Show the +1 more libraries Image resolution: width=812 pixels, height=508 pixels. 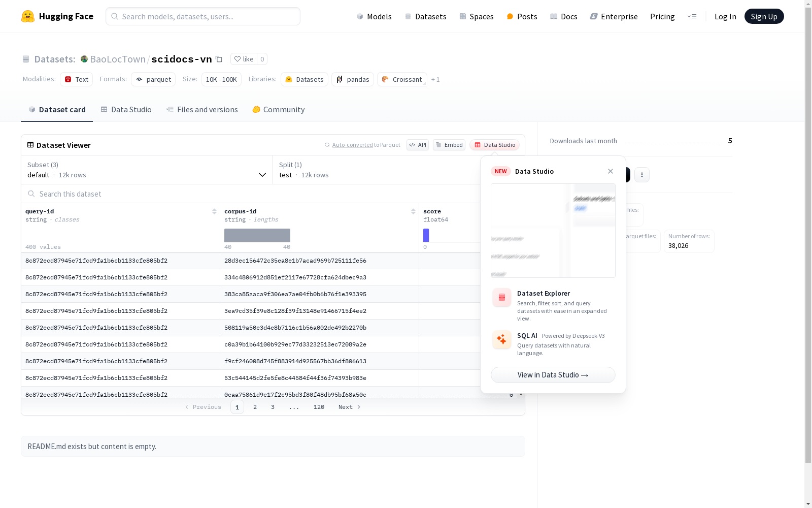(x=435, y=79)
